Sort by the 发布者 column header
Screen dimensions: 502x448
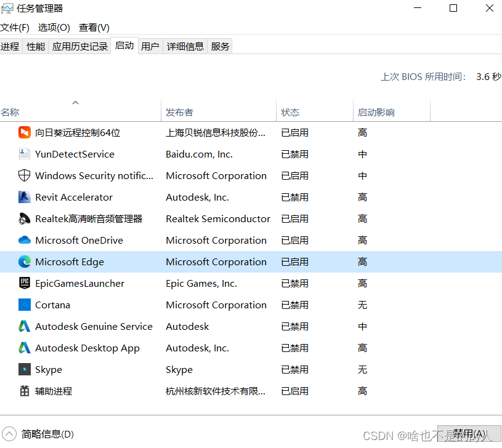pos(219,111)
